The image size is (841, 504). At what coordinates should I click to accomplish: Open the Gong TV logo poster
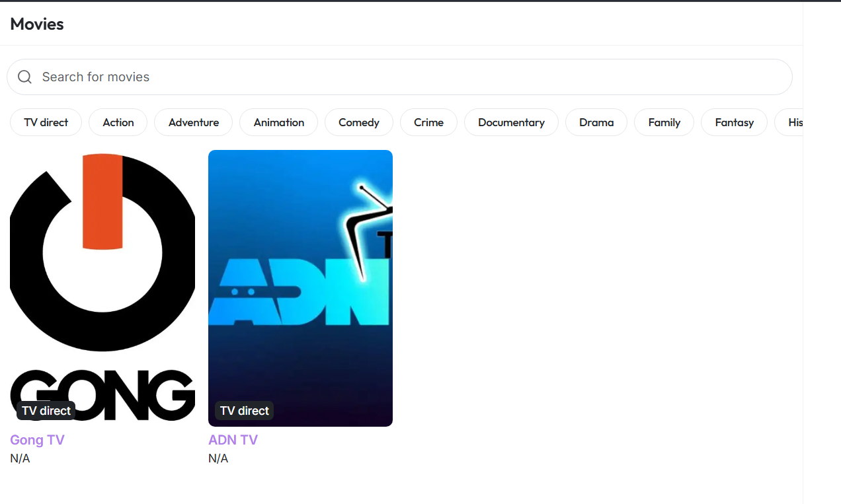[102, 264]
